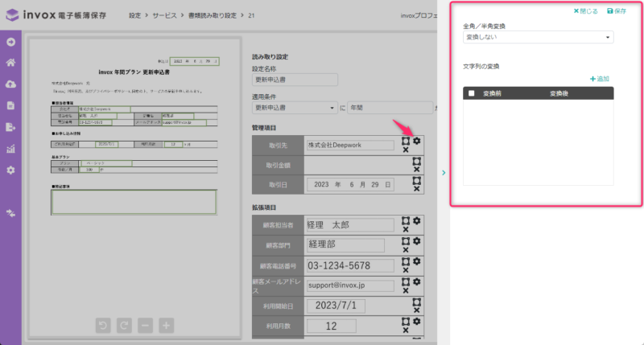Collapse side panel using the teal chevron
This screenshot has width=644, height=345.
pyautogui.click(x=444, y=172)
